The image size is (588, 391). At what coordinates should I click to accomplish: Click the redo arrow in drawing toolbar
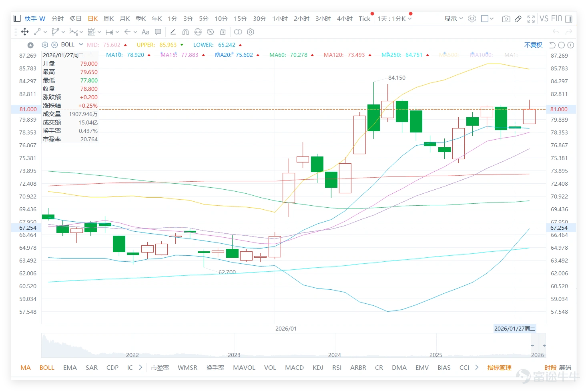coord(569,32)
